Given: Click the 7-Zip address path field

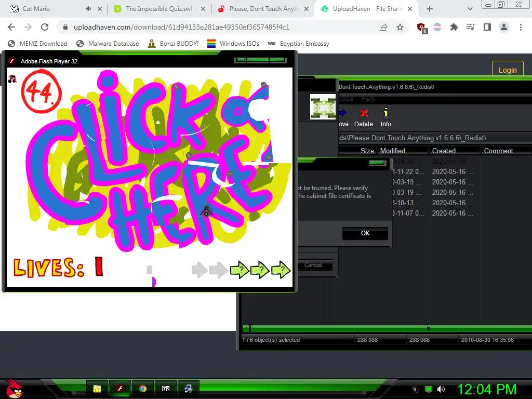Looking at the screenshot, I should pos(435,138).
